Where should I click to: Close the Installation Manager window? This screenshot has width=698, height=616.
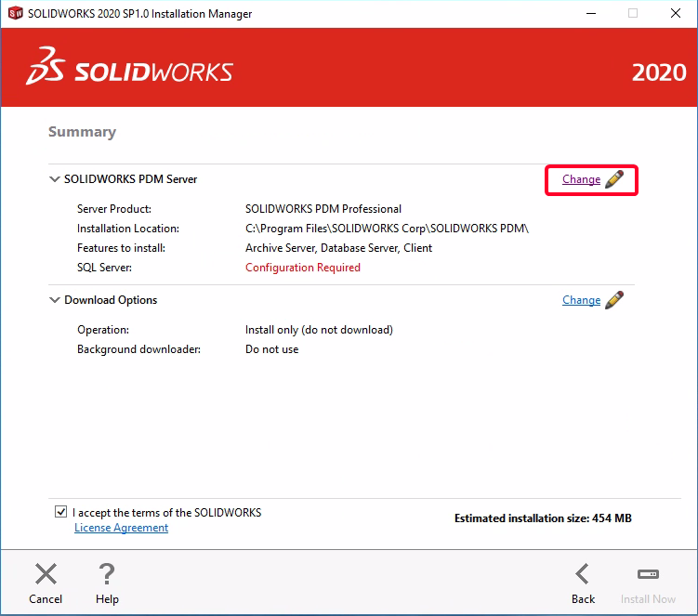(676, 13)
